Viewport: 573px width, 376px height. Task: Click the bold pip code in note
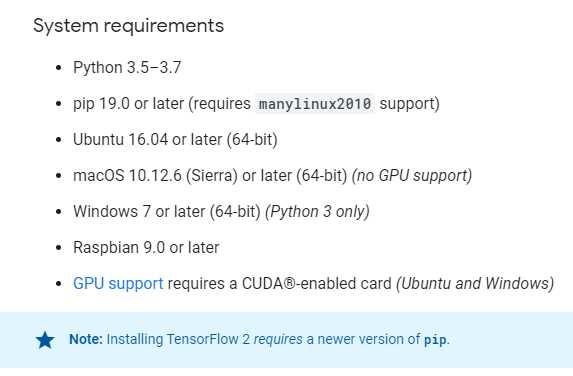[x=435, y=340]
